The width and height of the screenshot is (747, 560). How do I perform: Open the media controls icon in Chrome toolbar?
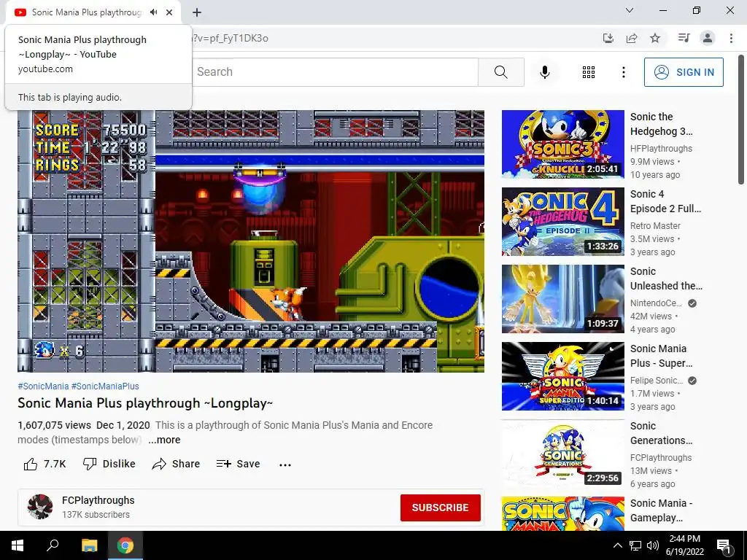point(684,38)
